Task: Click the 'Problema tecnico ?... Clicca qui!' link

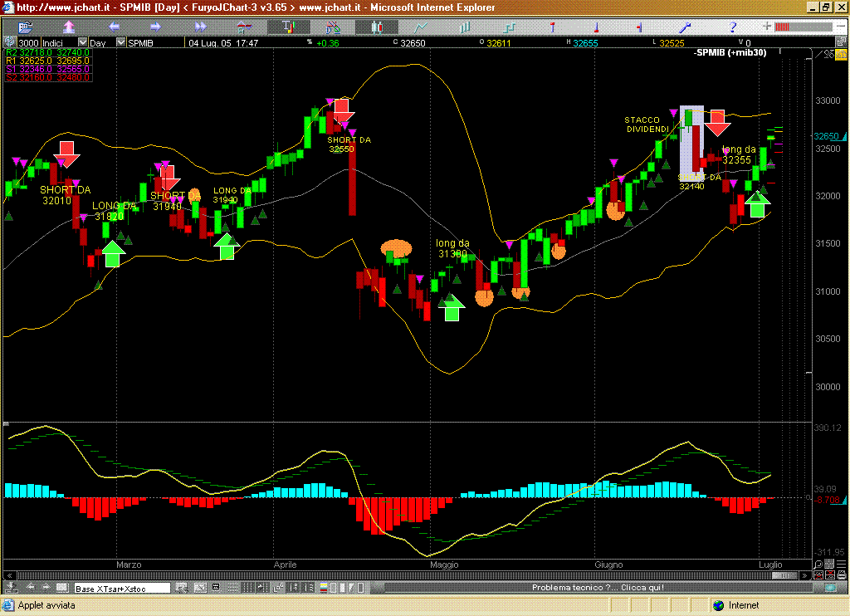Action: 598,588
